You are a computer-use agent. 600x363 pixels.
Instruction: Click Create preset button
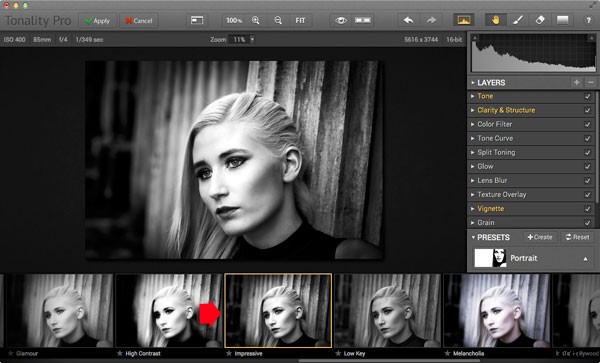pos(540,237)
